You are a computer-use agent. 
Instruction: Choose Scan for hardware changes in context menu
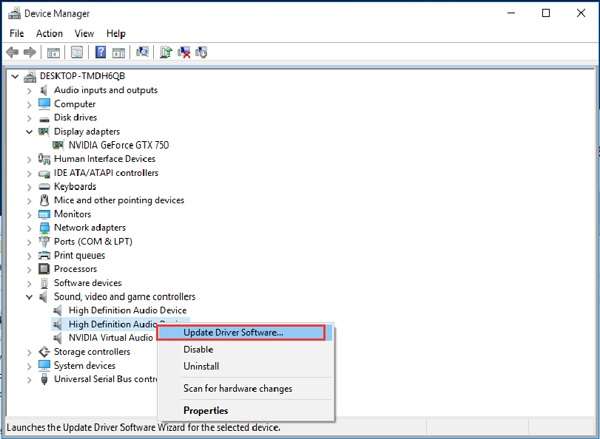point(246,388)
